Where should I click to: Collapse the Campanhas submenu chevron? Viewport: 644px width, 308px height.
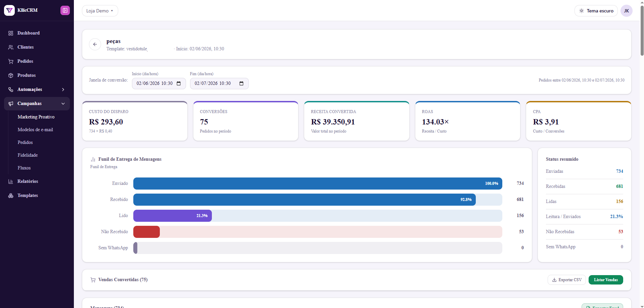point(63,104)
